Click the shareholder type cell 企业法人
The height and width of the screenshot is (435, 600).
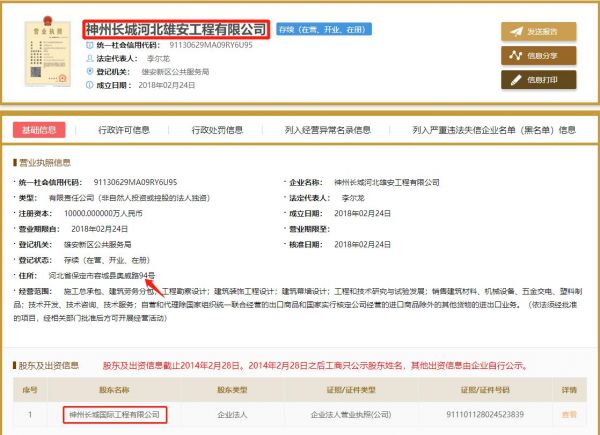[x=232, y=415]
